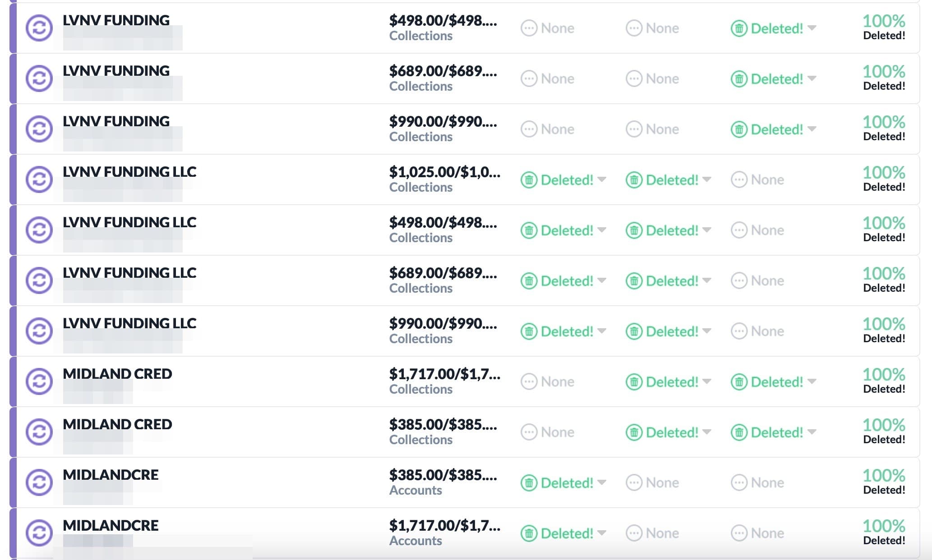
Task: Click the sync icon for LVNV FUNDING $689.00
Action: [39, 78]
